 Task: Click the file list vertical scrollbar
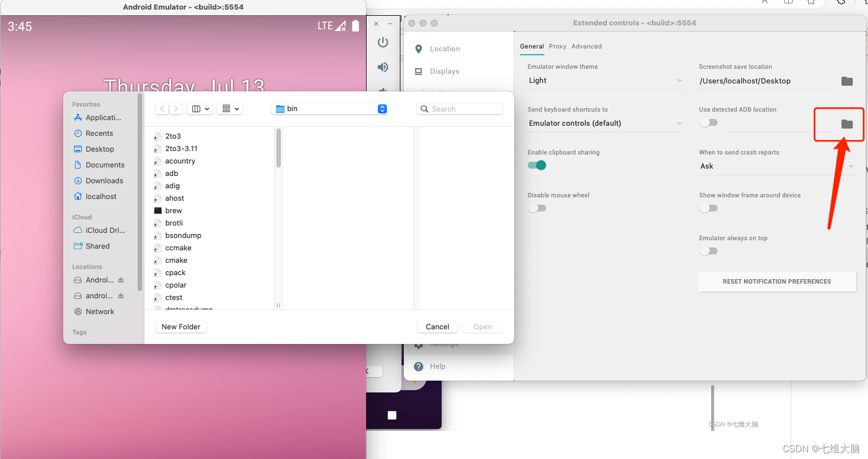[279, 148]
